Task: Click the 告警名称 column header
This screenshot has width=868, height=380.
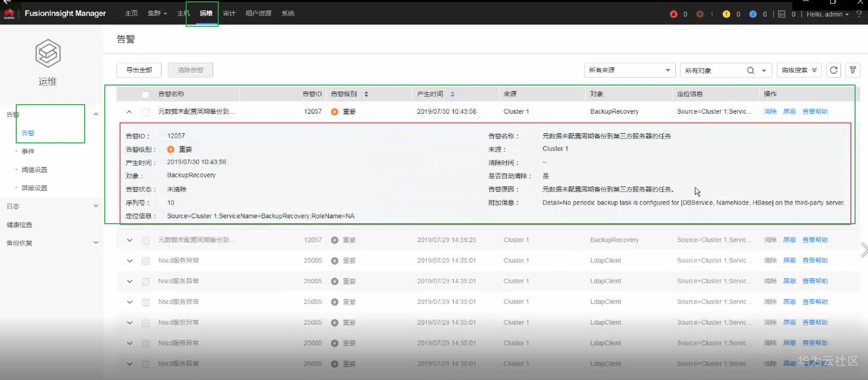Action: click(171, 94)
